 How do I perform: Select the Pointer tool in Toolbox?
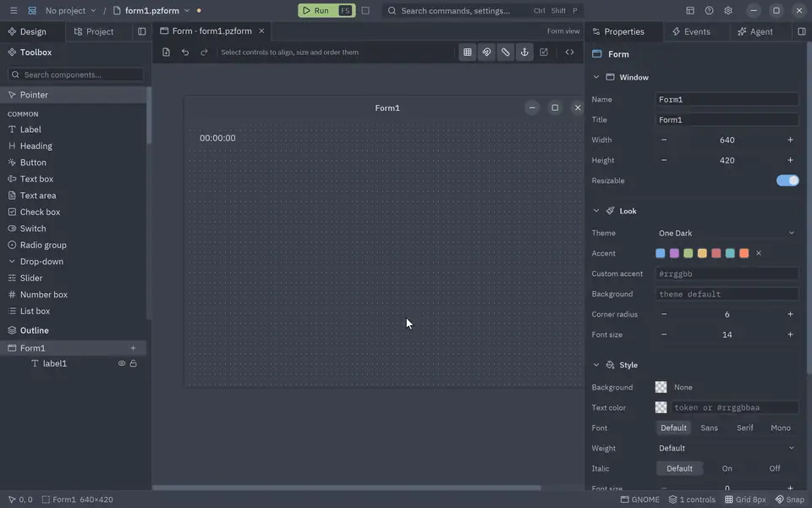point(74,95)
